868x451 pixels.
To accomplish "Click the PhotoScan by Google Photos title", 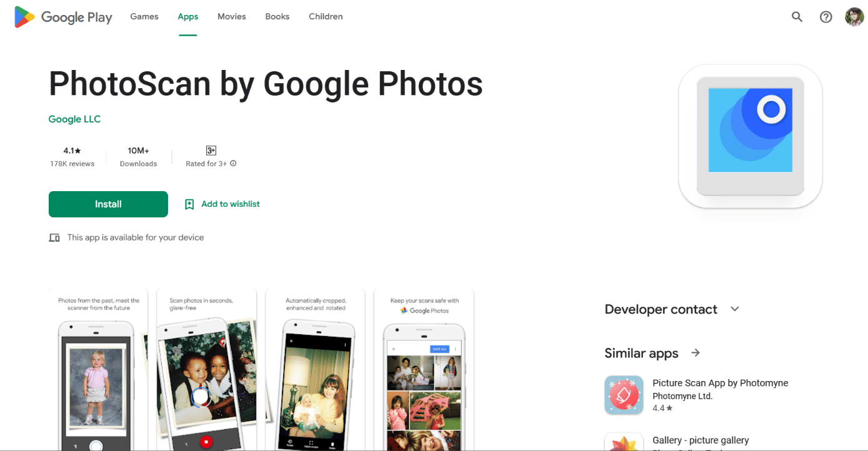I will pyautogui.click(x=266, y=84).
